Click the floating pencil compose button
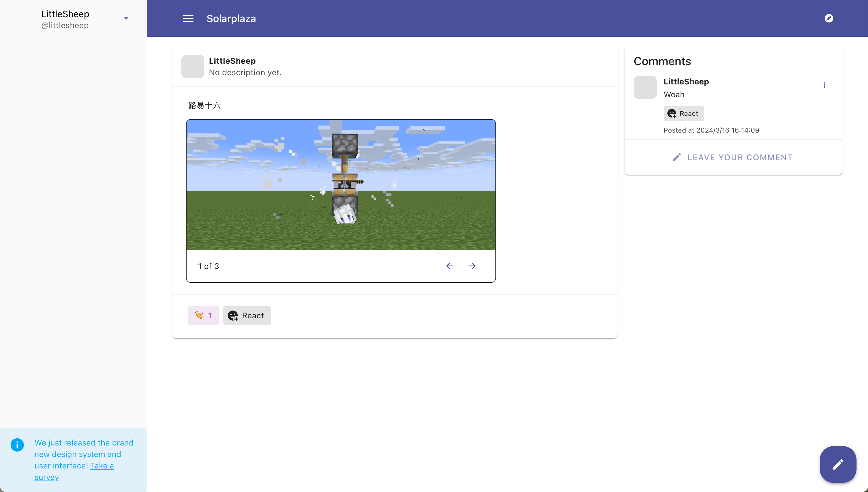868x492 pixels. pyautogui.click(x=838, y=464)
